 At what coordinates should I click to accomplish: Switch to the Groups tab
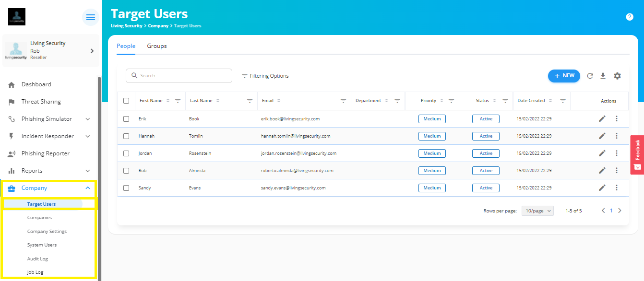(x=157, y=46)
